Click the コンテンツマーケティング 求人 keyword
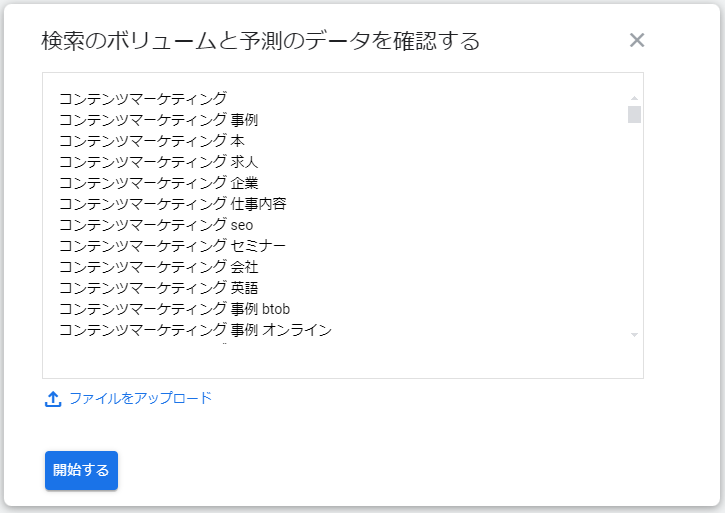The width and height of the screenshot is (725, 513). click(158, 161)
